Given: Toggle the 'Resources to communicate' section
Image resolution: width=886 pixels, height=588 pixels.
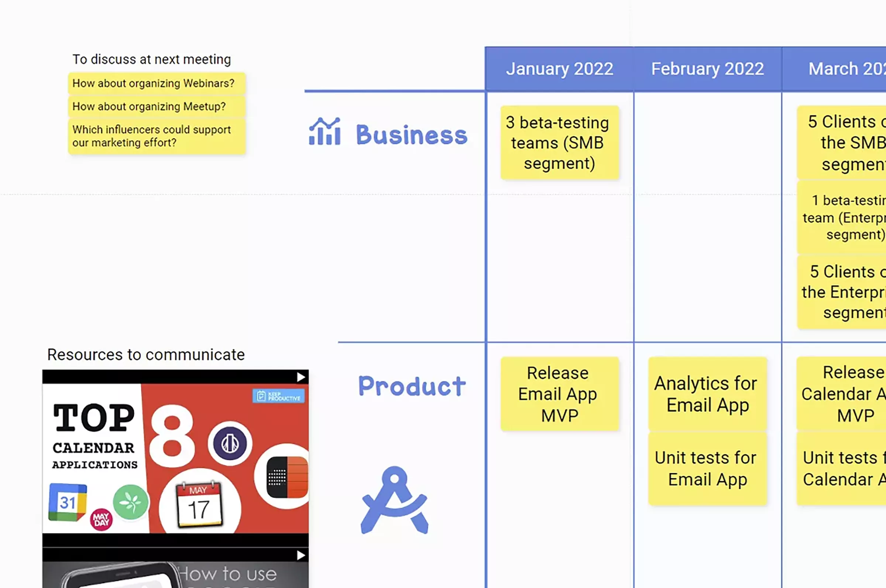Looking at the screenshot, I should point(146,354).
